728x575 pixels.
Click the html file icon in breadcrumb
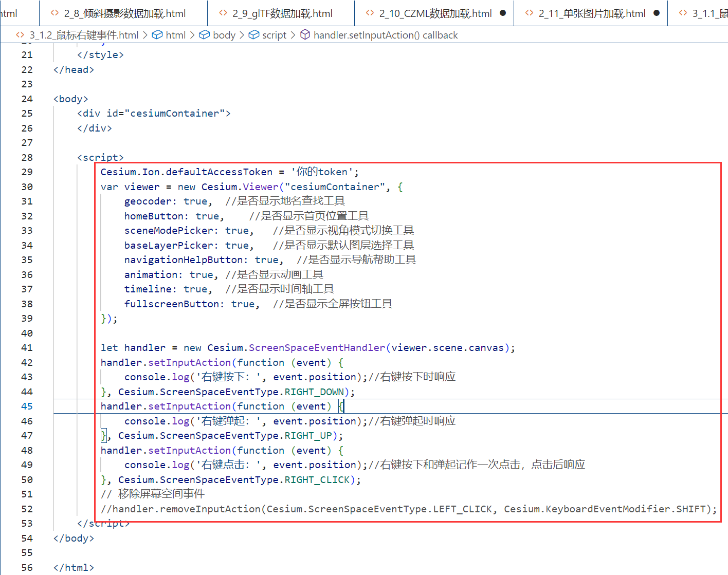20,35
